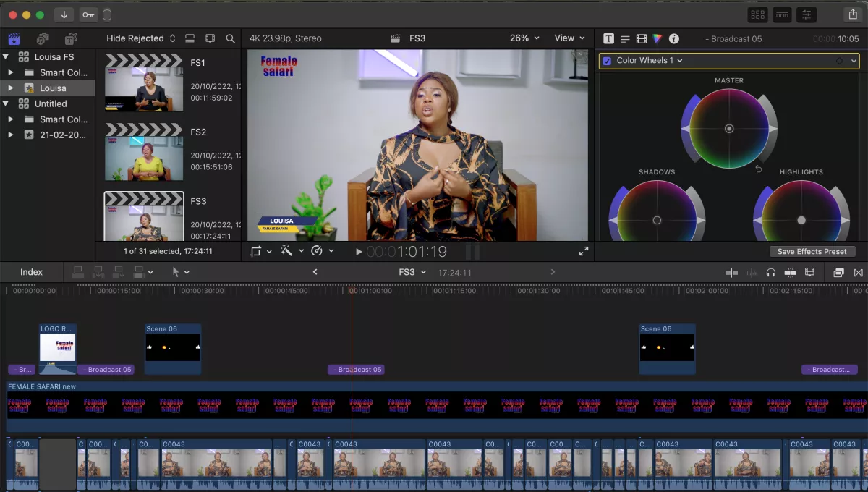Click the Master color wheel control
This screenshot has height=492, width=868.
pos(729,129)
